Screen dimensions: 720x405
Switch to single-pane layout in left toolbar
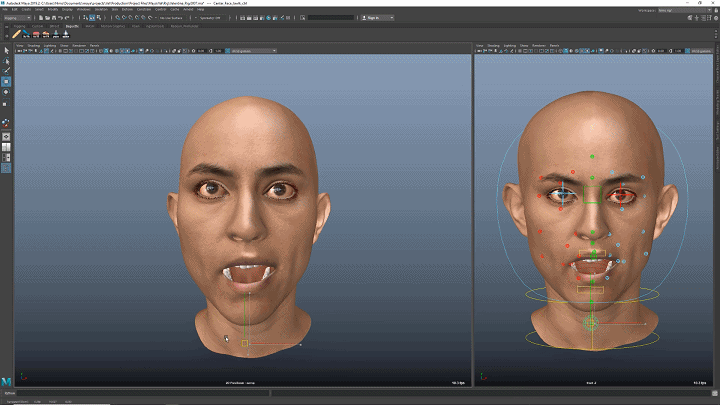coord(6,137)
